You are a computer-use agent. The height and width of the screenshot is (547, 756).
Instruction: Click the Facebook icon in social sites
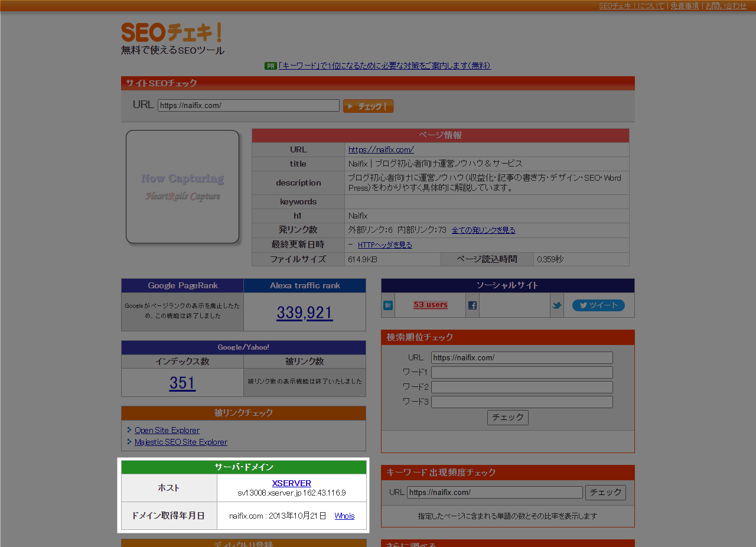click(472, 305)
